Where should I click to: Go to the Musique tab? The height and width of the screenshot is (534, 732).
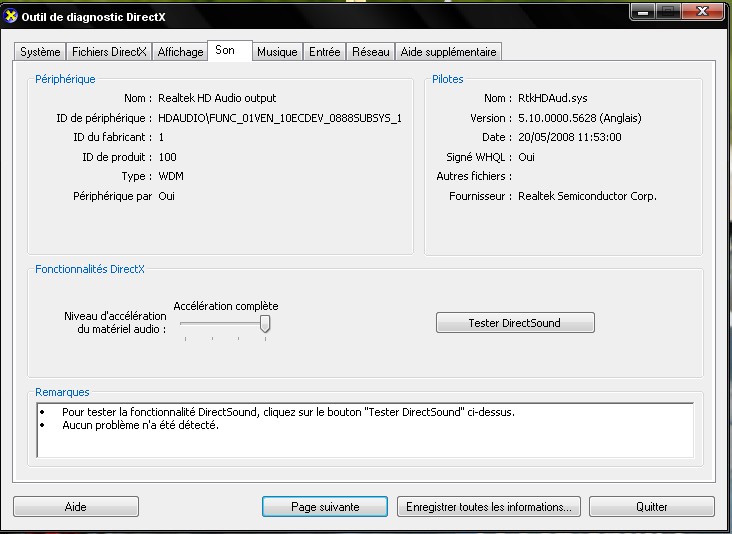[277, 52]
